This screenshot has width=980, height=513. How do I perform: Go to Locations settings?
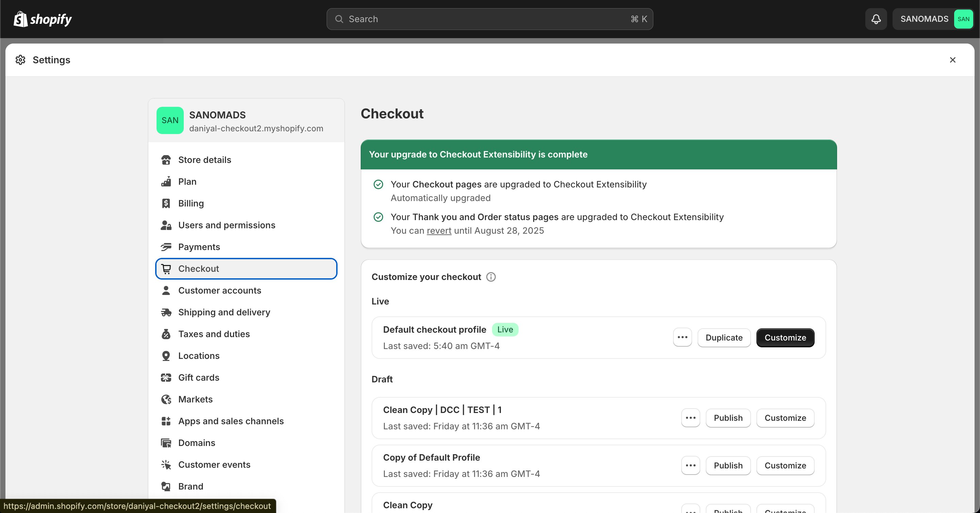[x=246, y=356]
